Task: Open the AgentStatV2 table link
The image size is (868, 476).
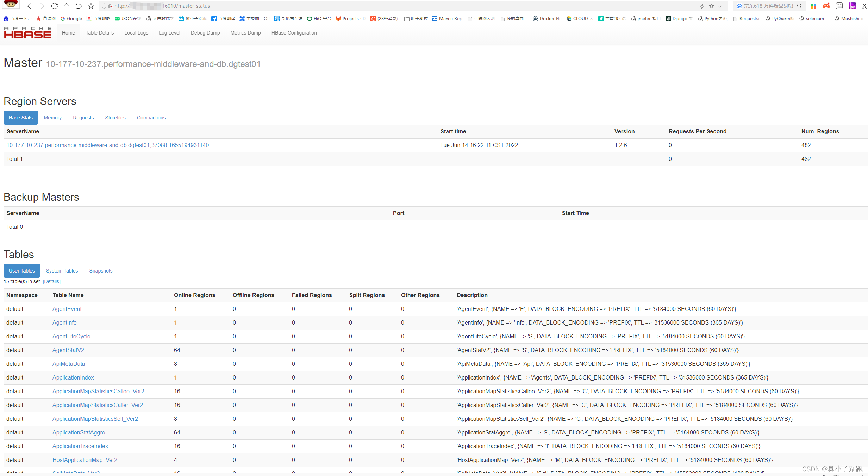Action: coord(68,350)
